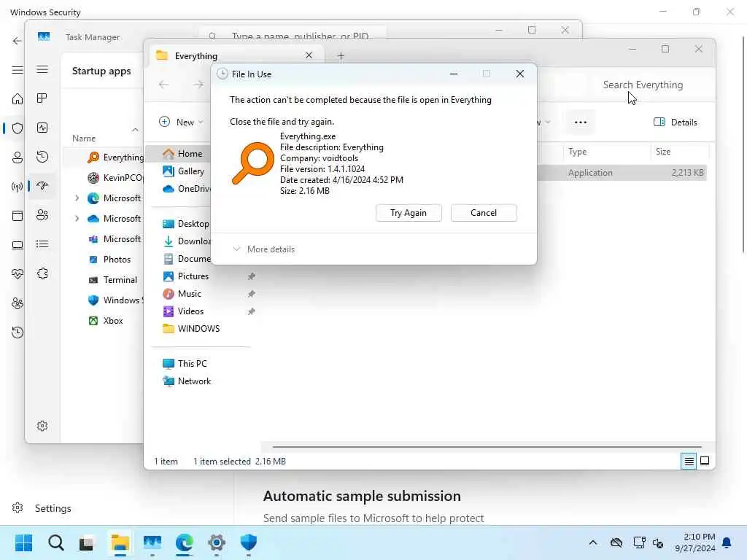Open the New menu in File Explorer
The width and height of the screenshot is (747, 560).
(x=181, y=122)
